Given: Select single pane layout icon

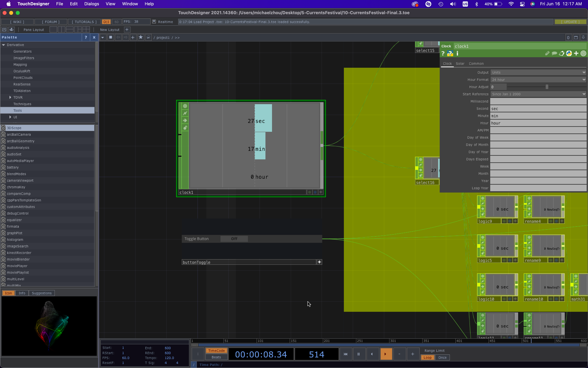Looking at the screenshot, I should click(53, 30).
